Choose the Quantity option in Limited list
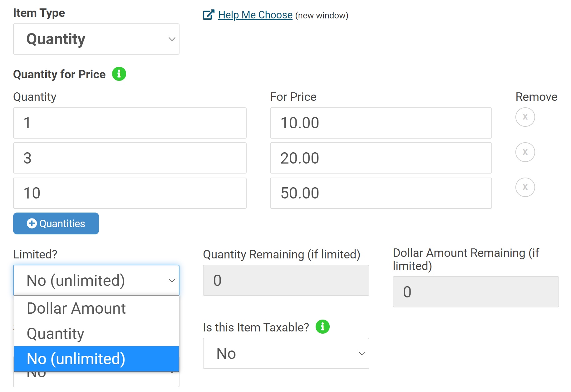 [56, 334]
